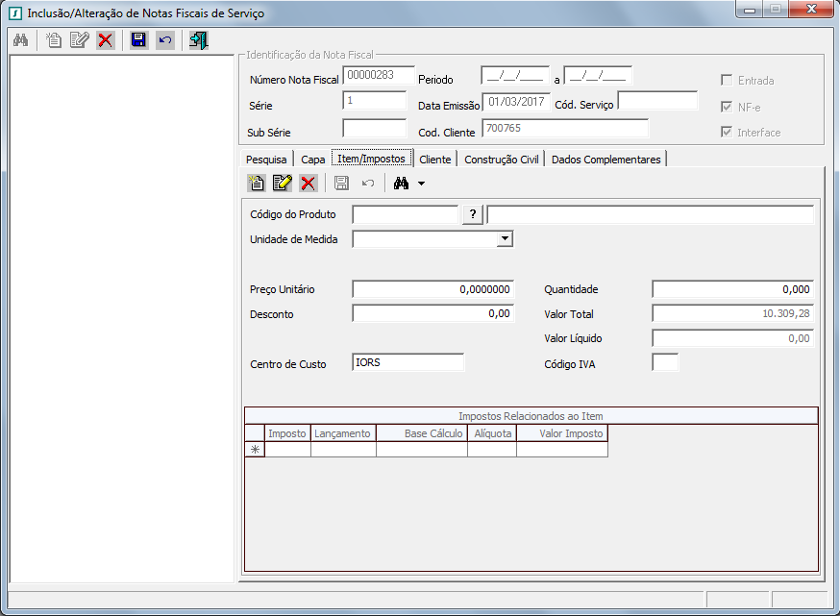The image size is (840, 616).
Task: Add new item using Item/Impostos toolbar icon
Action: pos(256,183)
